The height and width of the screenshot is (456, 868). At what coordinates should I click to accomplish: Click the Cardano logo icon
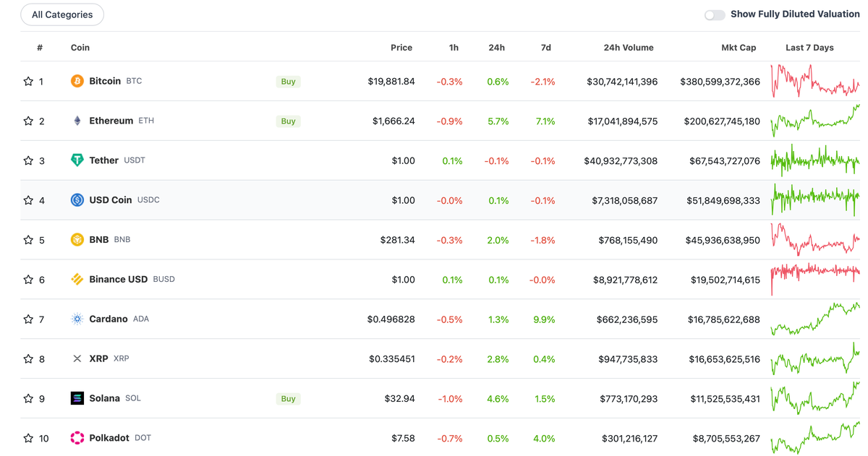[77, 319]
